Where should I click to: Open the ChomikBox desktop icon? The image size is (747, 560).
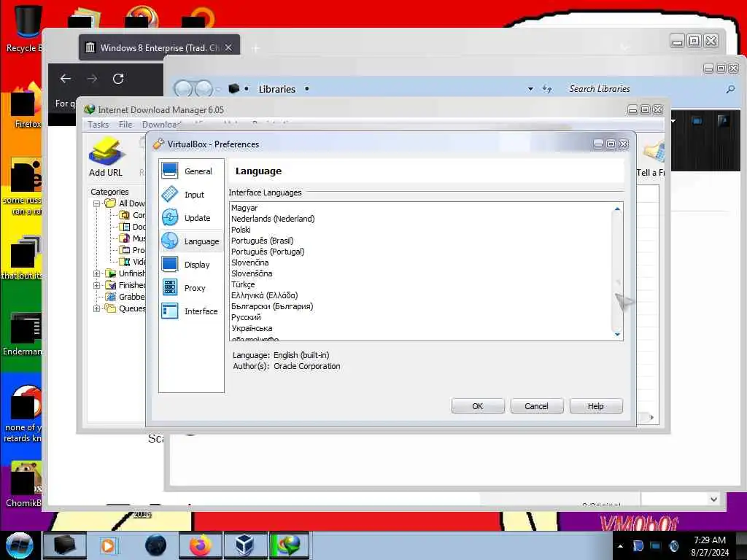pos(24,483)
